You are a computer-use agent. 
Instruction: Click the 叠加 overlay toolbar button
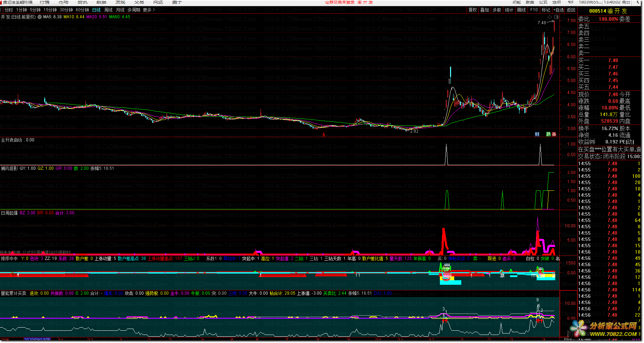point(485,10)
